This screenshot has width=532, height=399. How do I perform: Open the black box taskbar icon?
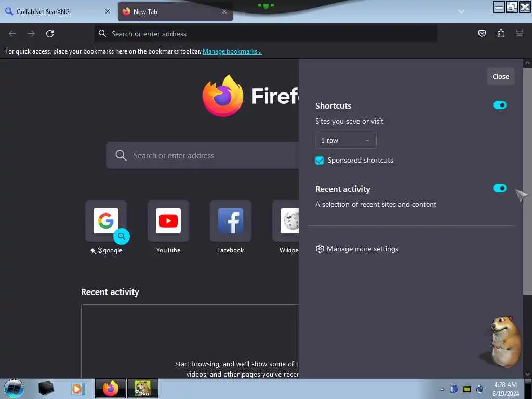46,389
